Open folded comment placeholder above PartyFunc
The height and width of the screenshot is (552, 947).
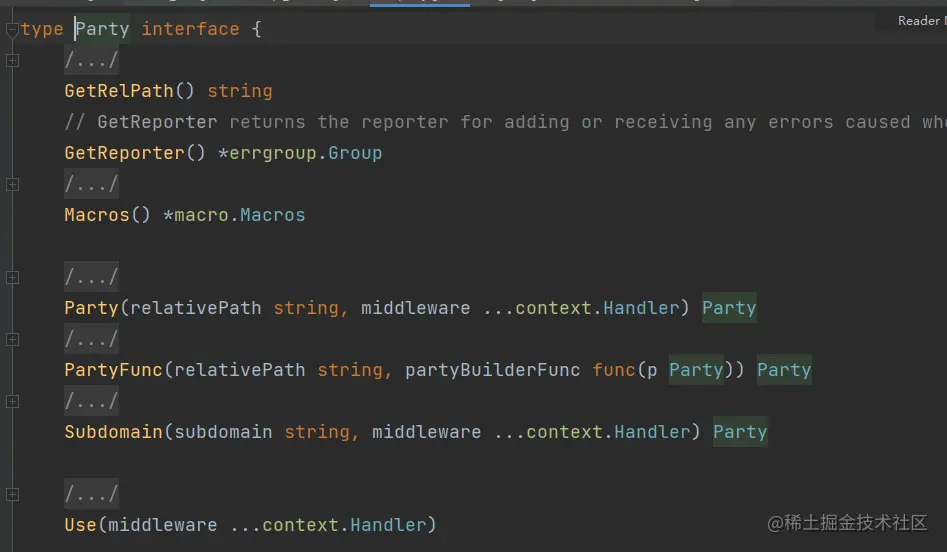click(91, 339)
